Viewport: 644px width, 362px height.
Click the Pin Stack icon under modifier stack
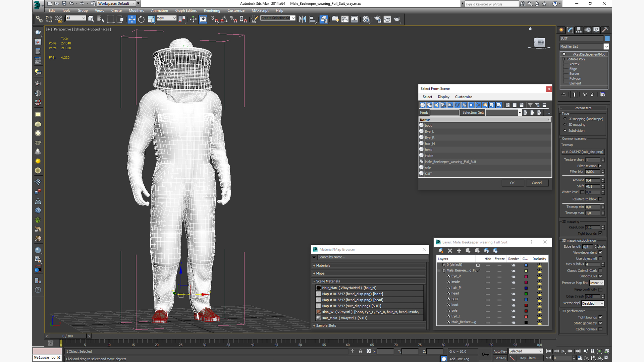tap(564, 95)
